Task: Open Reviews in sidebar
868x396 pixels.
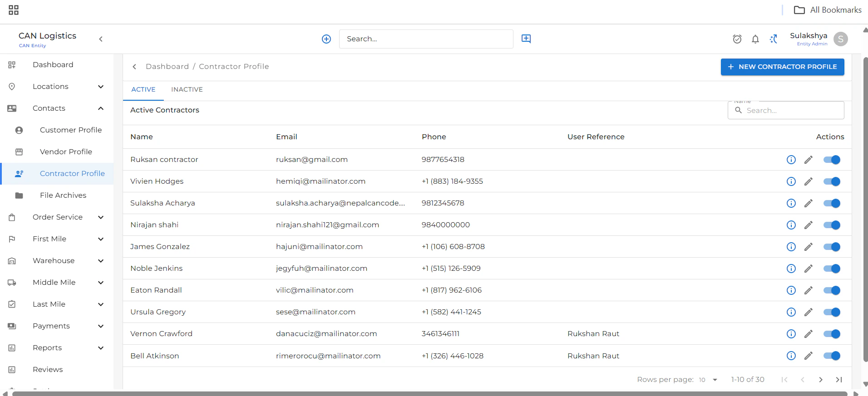Action: tap(57, 370)
